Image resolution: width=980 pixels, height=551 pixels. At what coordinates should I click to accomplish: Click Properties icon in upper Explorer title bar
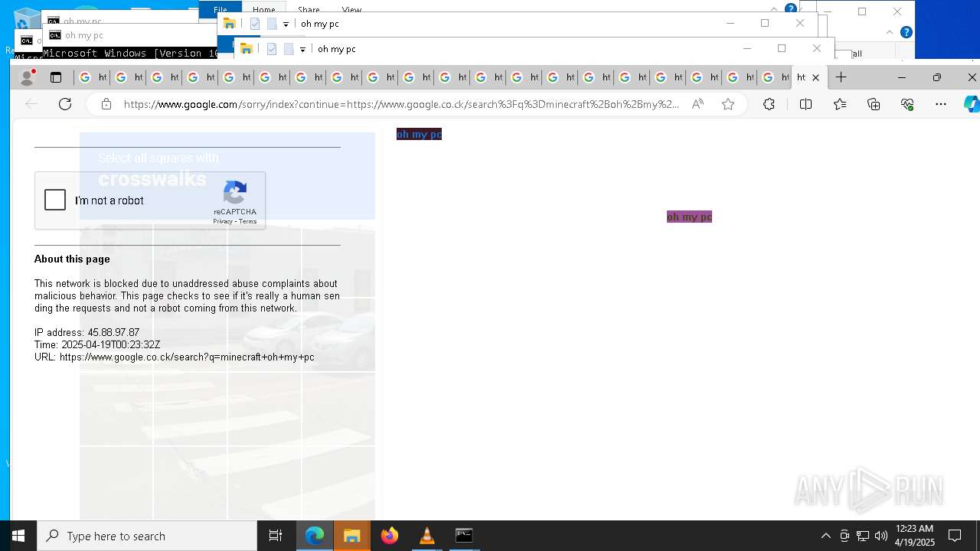click(x=255, y=24)
